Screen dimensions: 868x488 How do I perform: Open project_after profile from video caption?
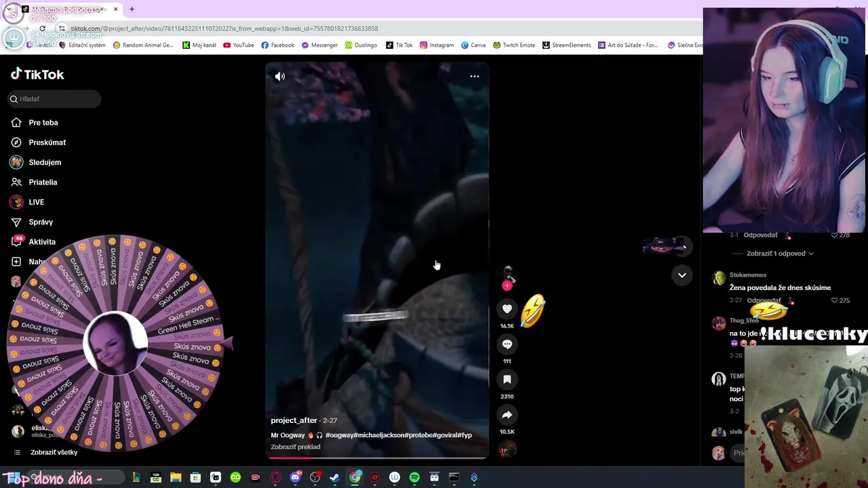tap(294, 420)
